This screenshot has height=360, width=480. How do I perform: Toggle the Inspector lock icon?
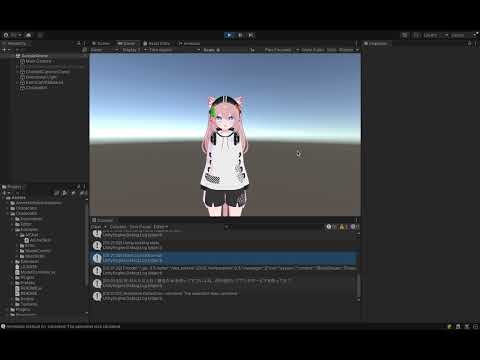pos(470,43)
